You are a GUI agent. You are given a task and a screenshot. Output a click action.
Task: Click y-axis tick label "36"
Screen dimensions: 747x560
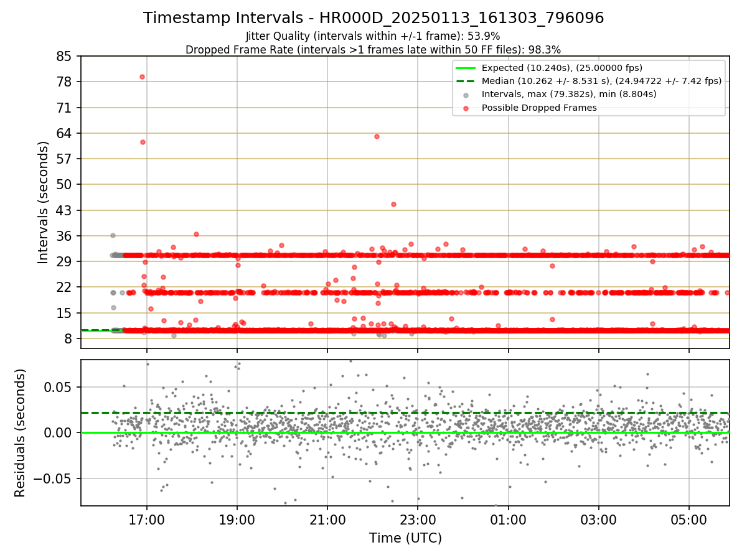click(x=64, y=236)
